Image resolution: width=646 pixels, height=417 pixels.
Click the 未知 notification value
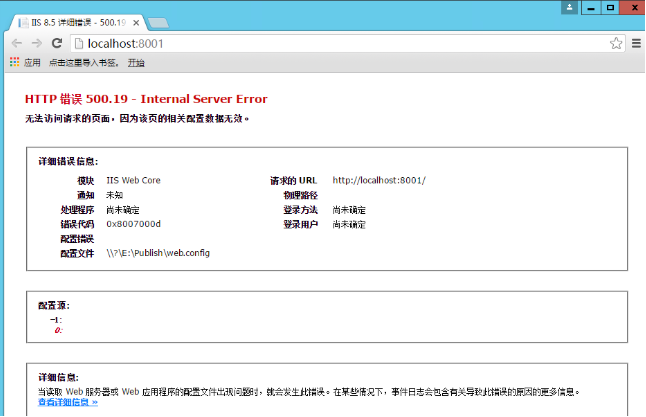(x=115, y=195)
